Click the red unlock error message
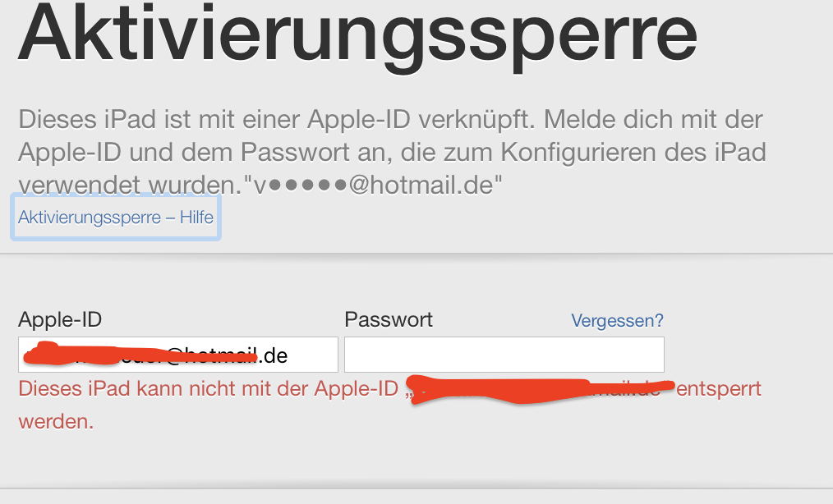Image resolution: width=833 pixels, height=504 pixels. 390,405
